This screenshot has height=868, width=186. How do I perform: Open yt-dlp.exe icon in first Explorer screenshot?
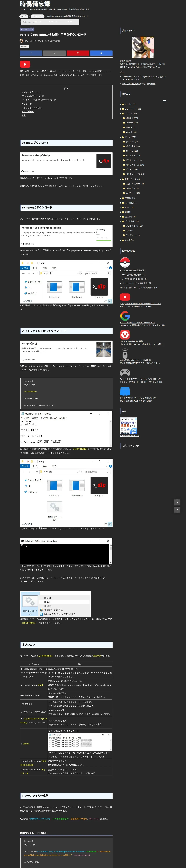99,287
